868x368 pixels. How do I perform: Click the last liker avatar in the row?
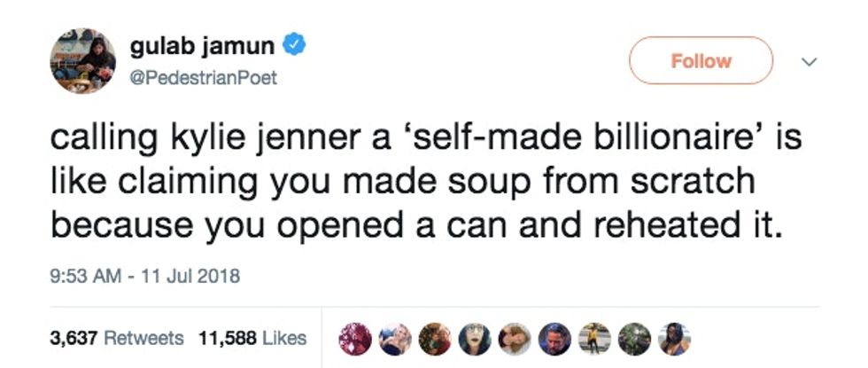click(675, 338)
